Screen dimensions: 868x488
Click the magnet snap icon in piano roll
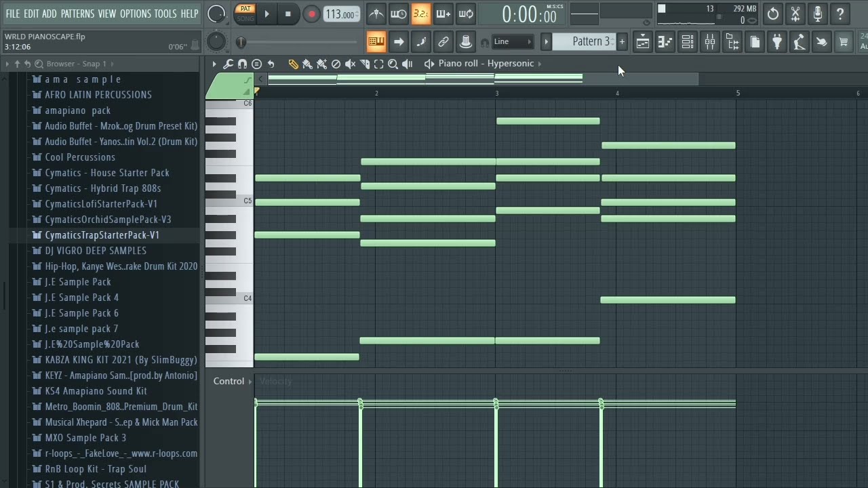(242, 64)
